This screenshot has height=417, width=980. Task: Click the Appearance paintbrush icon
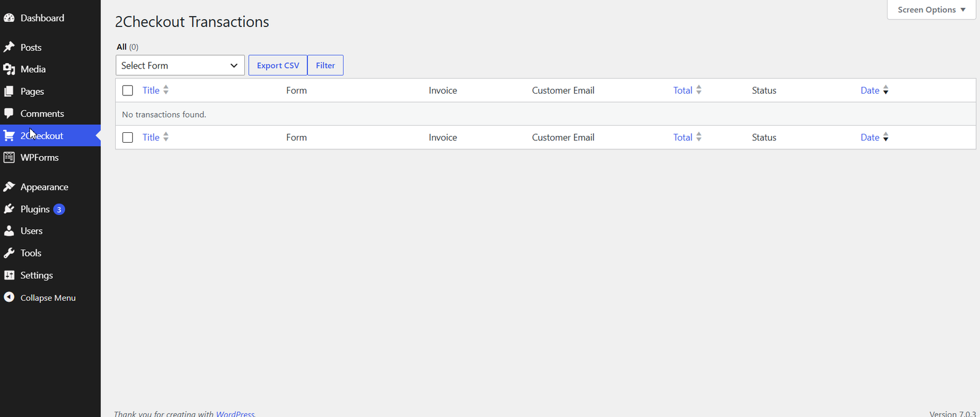[x=9, y=187]
